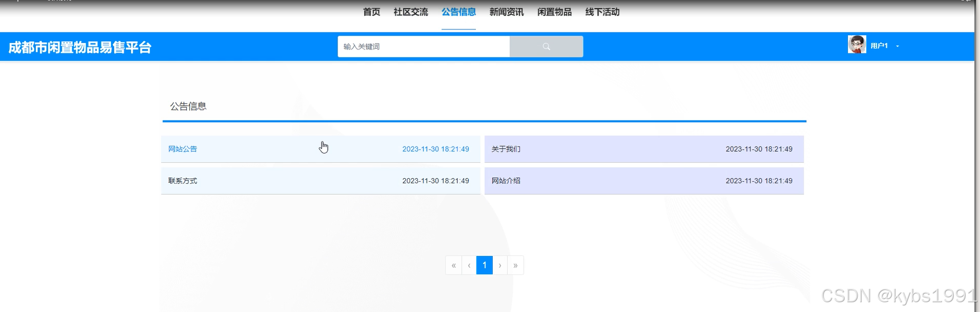Expand the 用户1 dropdown arrow
Image resolution: width=980 pixels, height=312 pixels.
tap(898, 46)
